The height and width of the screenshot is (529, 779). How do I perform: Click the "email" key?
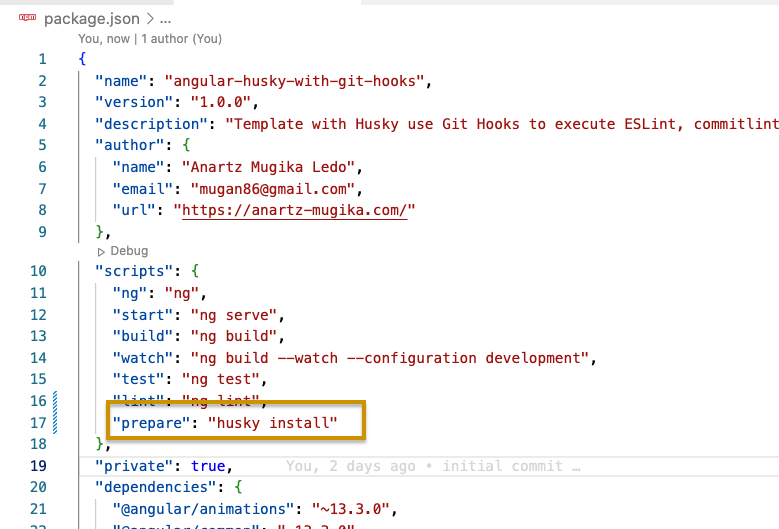[142, 189]
